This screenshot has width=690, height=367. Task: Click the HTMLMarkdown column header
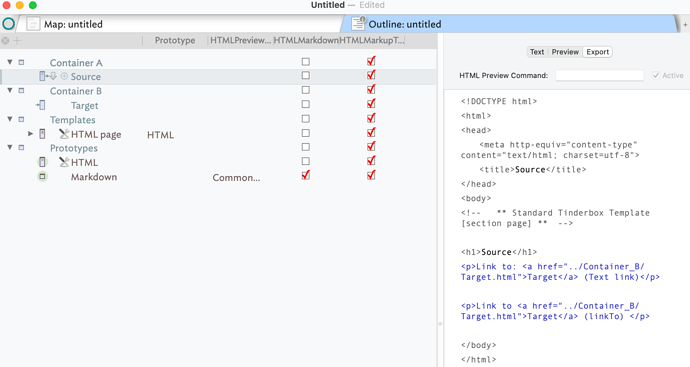click(306, 40)
